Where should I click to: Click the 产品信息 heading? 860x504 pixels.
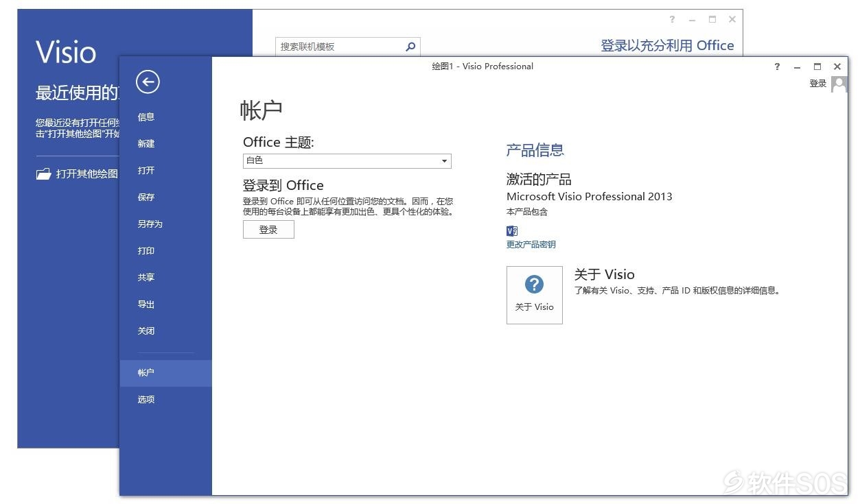(535, 150)
